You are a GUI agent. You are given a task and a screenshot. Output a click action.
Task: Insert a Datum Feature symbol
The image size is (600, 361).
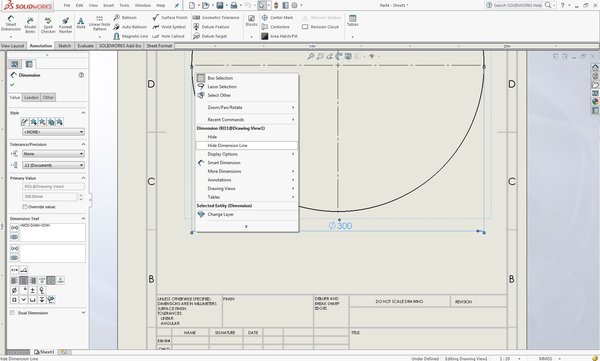click(211, 27)
